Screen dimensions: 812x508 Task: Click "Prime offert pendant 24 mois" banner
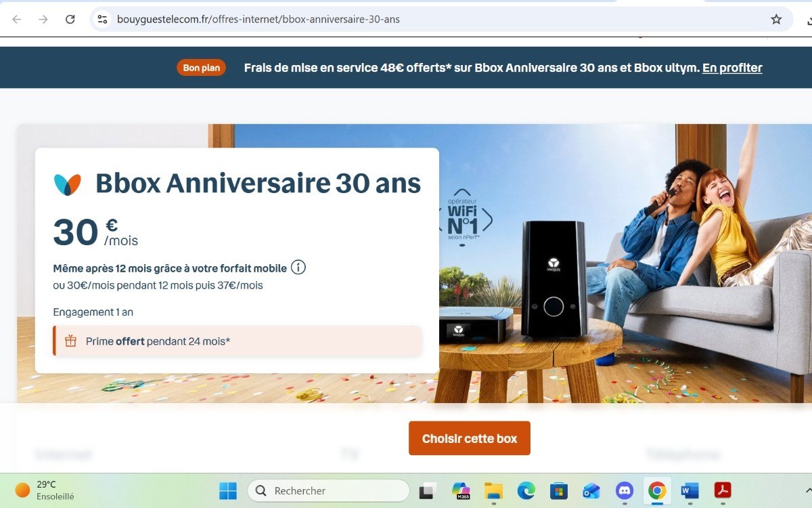coord(238,341)
